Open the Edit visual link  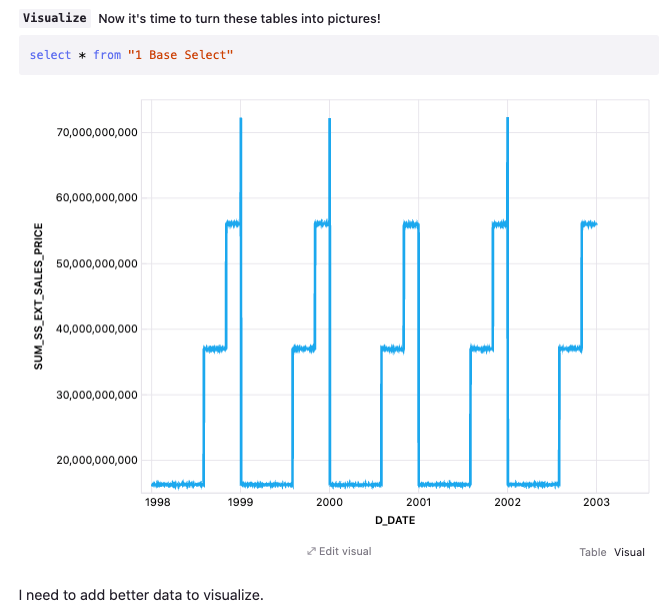pos(345,551)
